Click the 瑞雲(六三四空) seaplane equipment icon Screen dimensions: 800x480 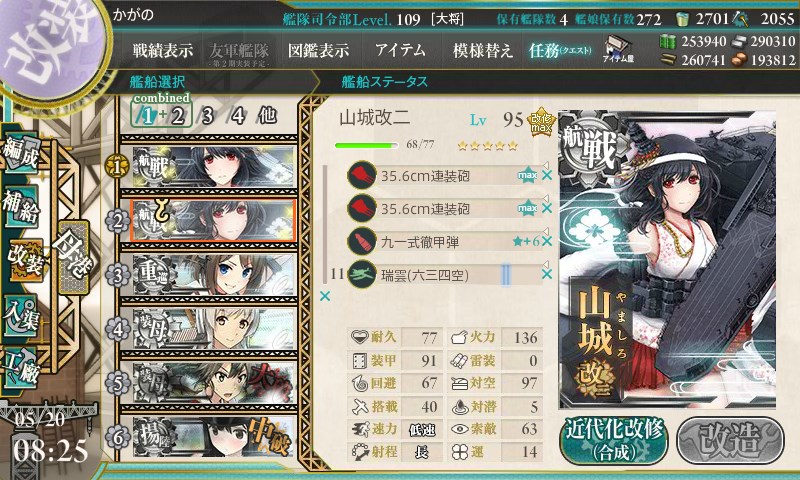click(x=362, y=274)
